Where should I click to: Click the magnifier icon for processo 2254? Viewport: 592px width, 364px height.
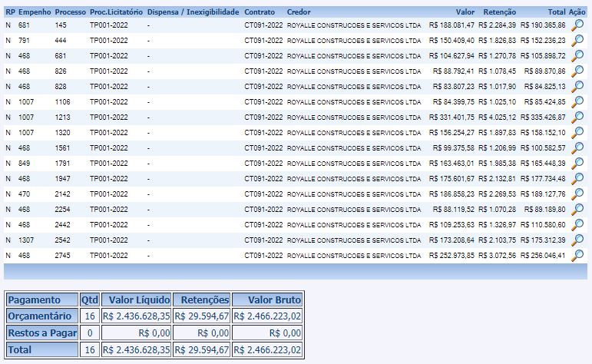(x=578, y=209)
